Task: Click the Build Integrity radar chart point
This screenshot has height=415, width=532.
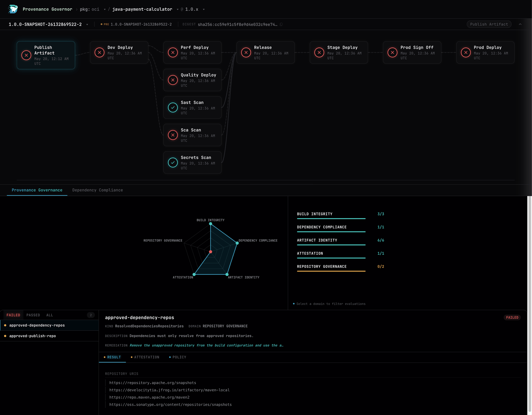Action: 210,224
